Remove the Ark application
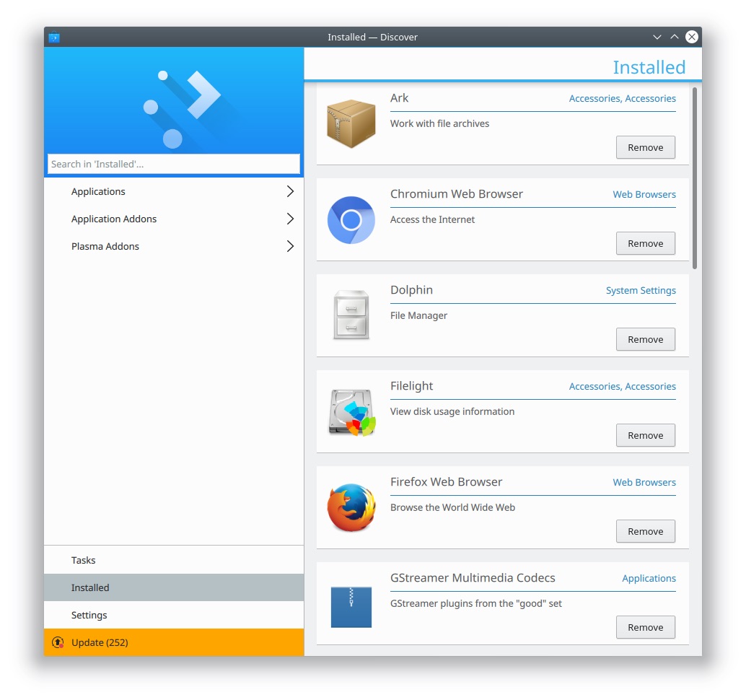Viewport: 746px width, 700px height. [x=645, y=147]
